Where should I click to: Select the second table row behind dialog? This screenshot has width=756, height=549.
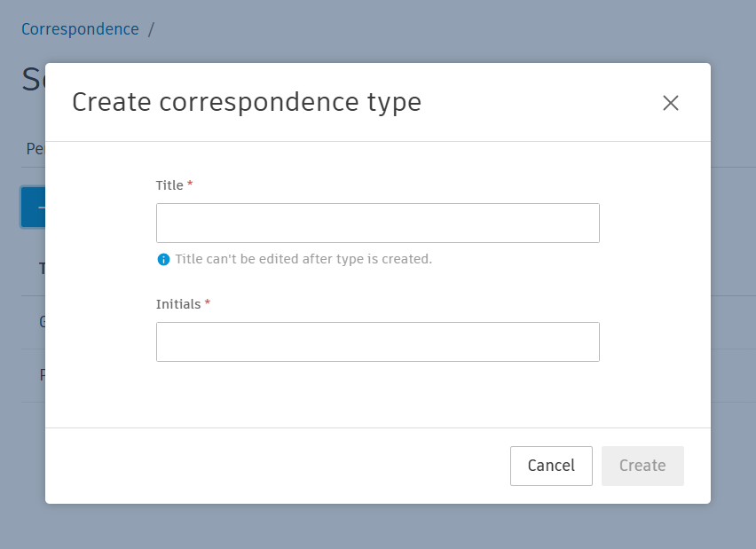pyautogui.click(x=41, y=375)
